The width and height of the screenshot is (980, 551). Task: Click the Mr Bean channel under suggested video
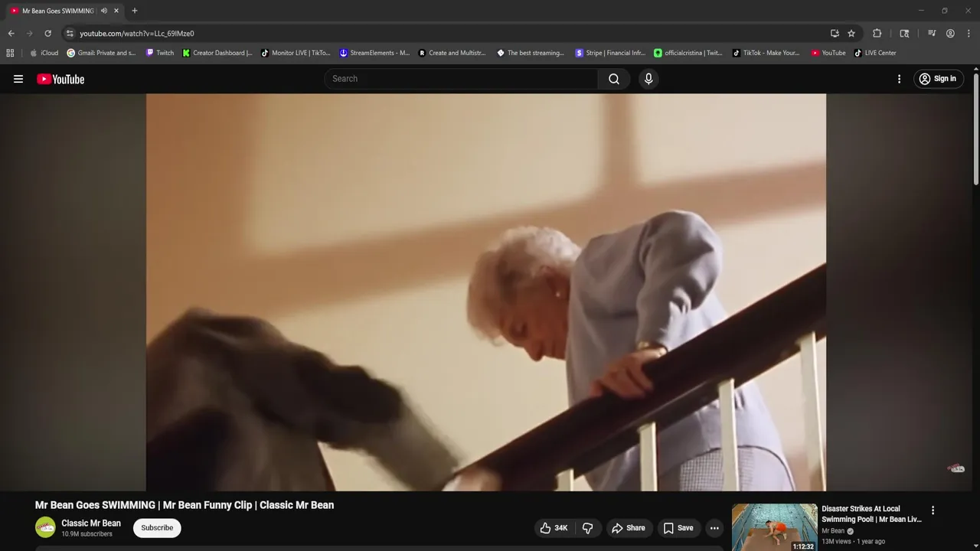[833, 531]
